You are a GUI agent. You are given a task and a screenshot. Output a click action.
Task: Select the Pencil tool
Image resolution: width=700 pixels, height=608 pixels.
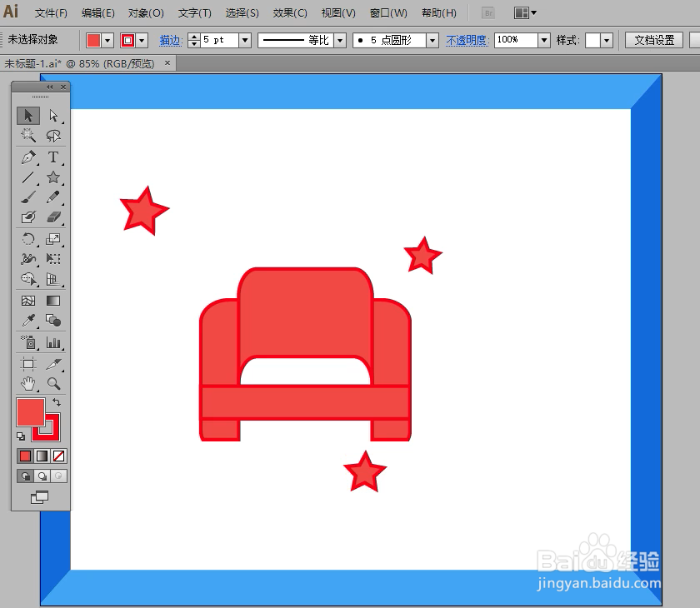53,197
